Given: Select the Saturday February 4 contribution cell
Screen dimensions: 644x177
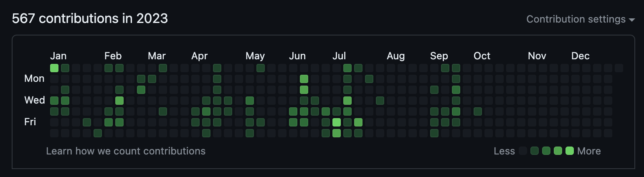Looking at the screenshot, I should 98,133.
